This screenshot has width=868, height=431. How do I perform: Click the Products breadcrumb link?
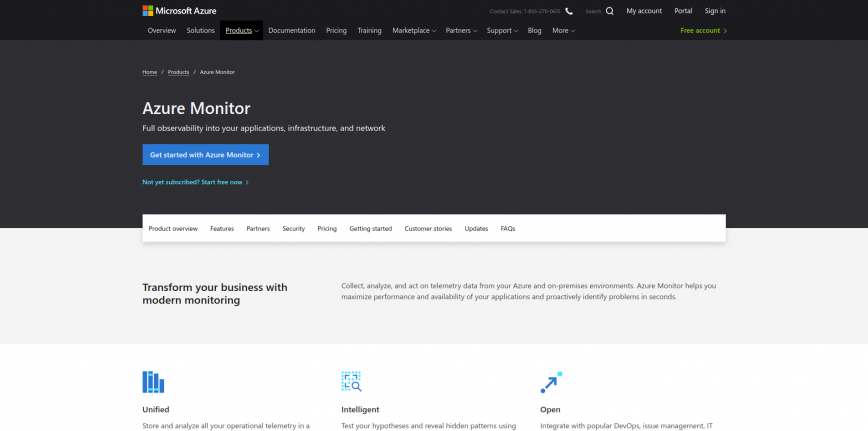(x=178, y=72)
